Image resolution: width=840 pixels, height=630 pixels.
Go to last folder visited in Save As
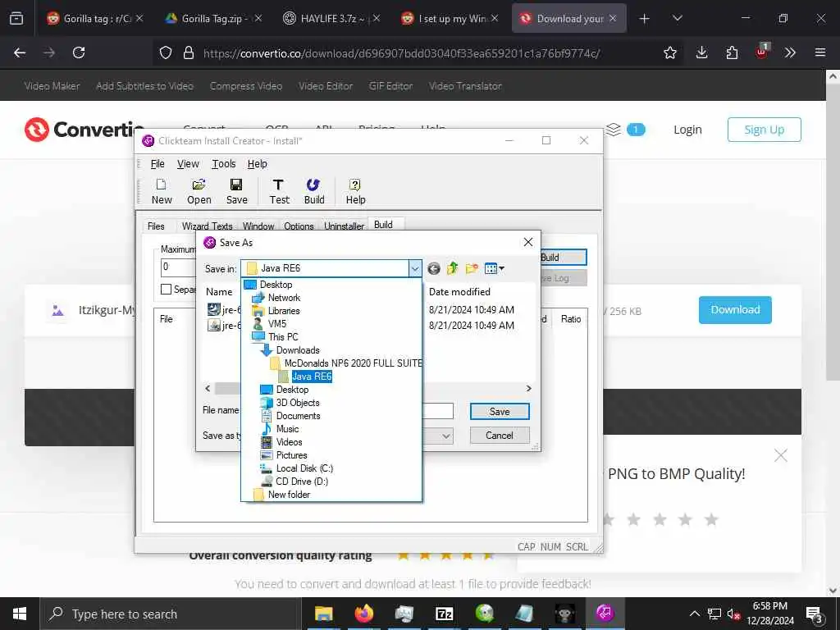click(x=434, y=268)
